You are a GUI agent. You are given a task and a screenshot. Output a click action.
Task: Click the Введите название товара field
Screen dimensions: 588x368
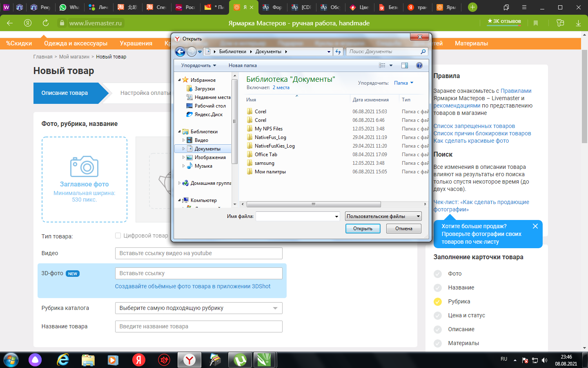tap(199, 327)
